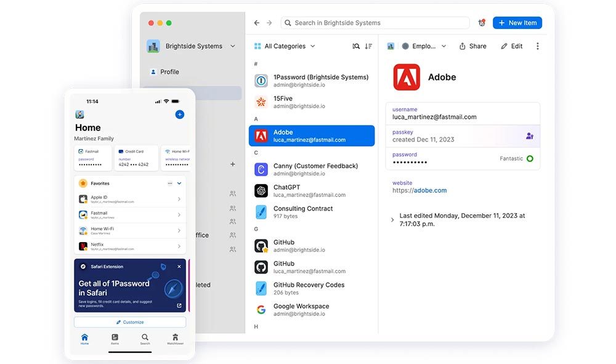Click the Fantastic password strength indicator
Viewport: 616px width, 364px height.
tap(516, 159)
